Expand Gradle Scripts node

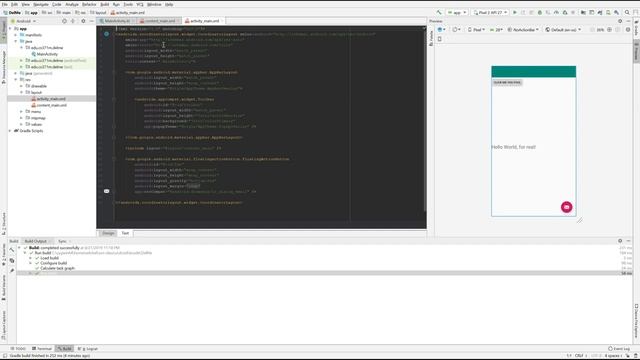pos(10,131)
